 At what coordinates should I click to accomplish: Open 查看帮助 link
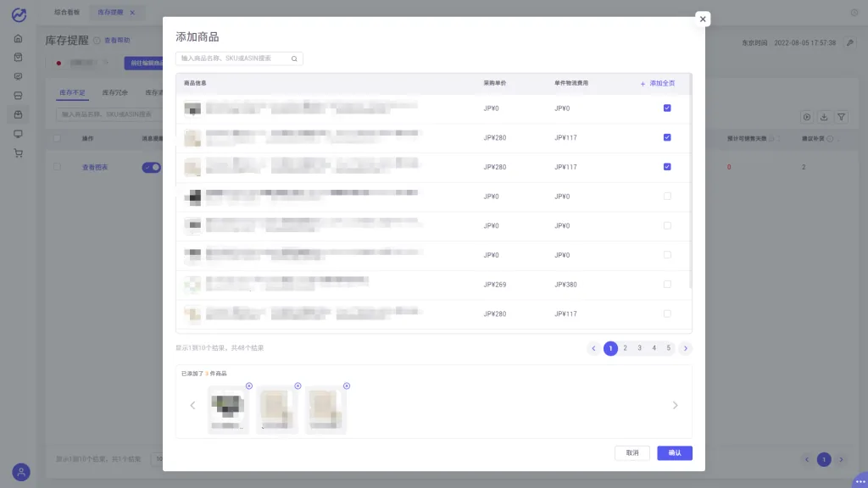point(117,41)
